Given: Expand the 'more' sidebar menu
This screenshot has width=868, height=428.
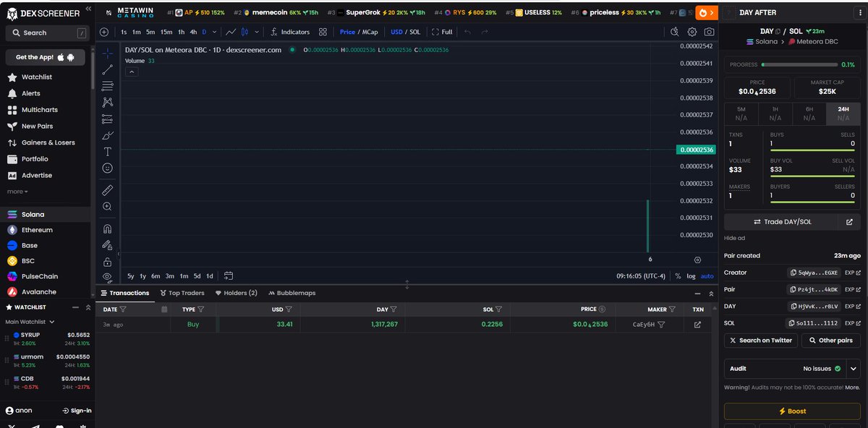Looking at the screenshot, I should click(17, 192).
